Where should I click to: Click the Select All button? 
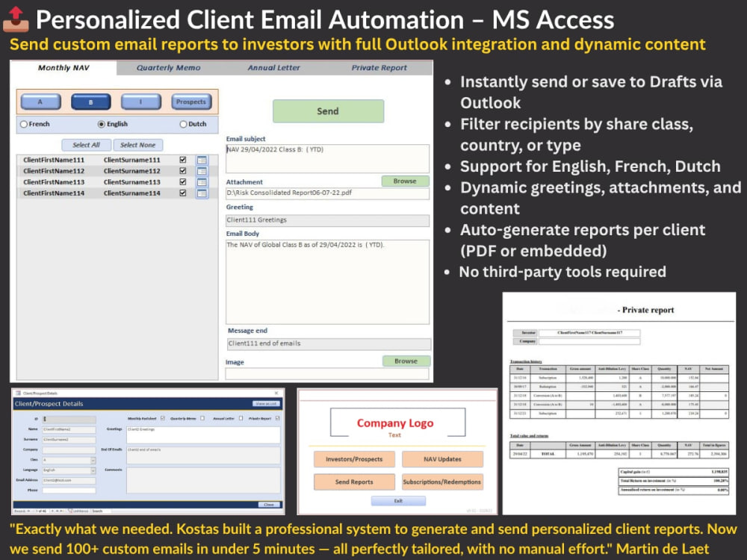(x=86, y=146)
